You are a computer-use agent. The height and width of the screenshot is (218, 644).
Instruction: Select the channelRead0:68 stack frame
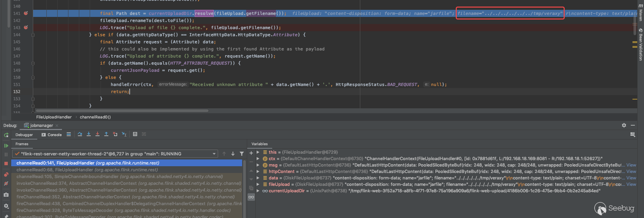click(87, 170)
